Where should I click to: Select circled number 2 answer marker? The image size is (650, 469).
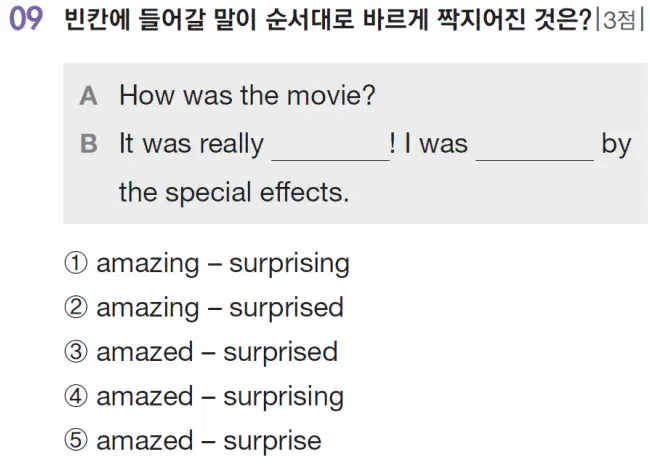click(x=76, y=308)
